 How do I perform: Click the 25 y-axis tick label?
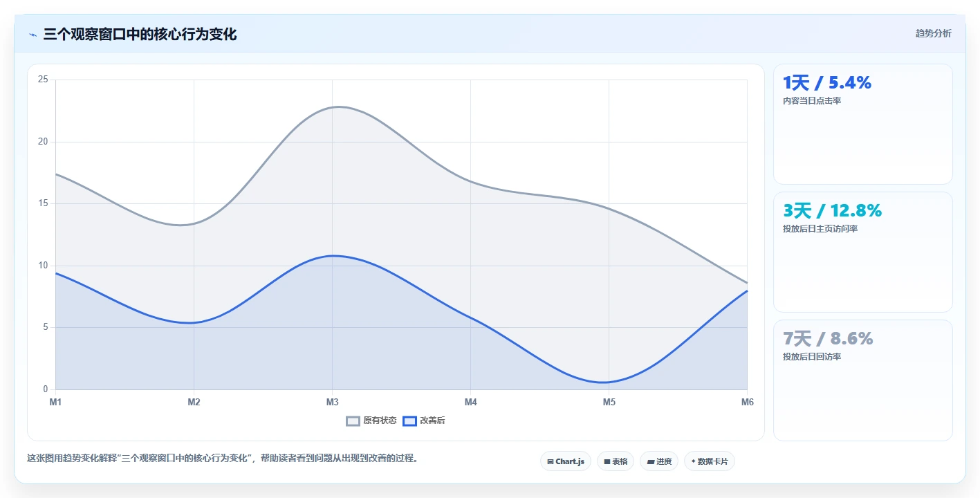pos(43,80)
